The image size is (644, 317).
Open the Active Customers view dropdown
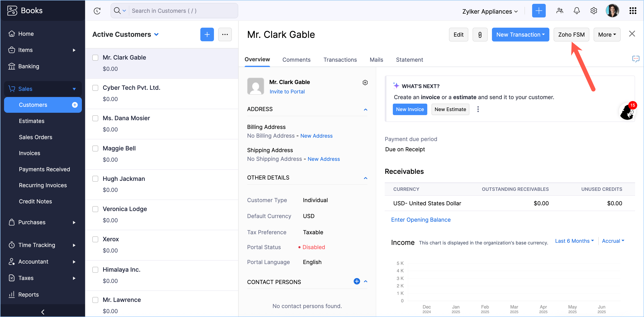(157, 34)
